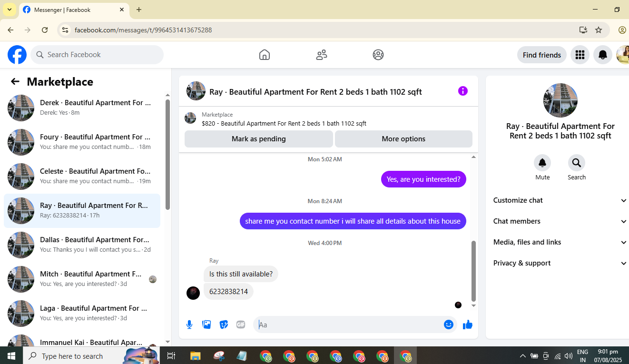This screenshot has height=364, width=629.
Task: Click the Facebook logo
Action: coord(17,55)
